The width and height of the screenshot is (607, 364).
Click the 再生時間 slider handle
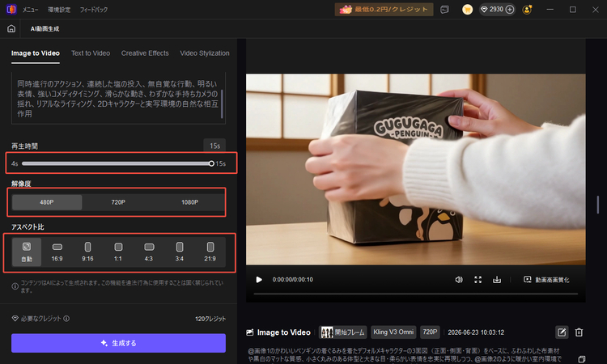[x=211, y=163]
